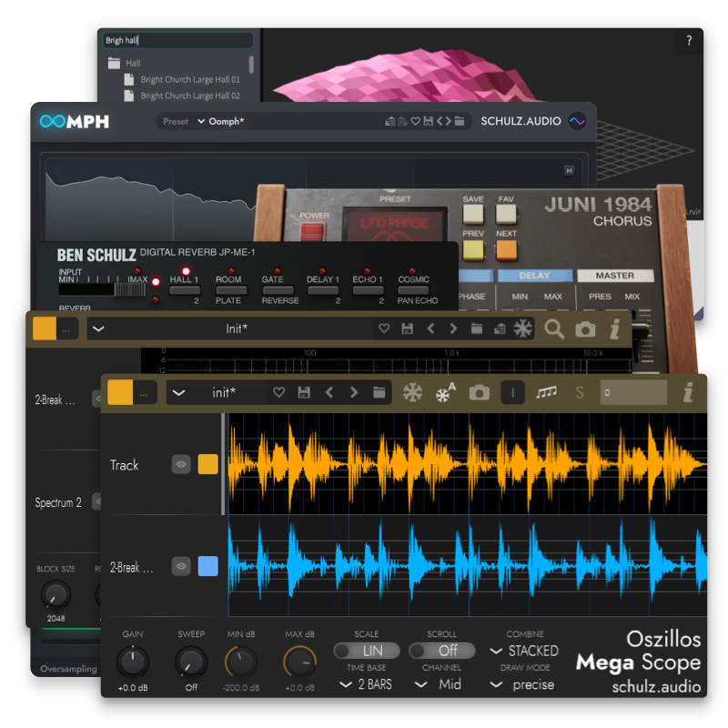Switch the SCALE toggle from LIN
This screenshot has width=728, height=728.
tap(367, 650)
